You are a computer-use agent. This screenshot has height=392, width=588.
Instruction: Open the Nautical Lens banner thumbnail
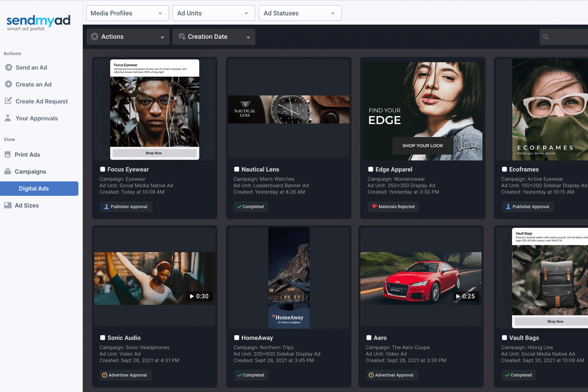tap(288, 109)
